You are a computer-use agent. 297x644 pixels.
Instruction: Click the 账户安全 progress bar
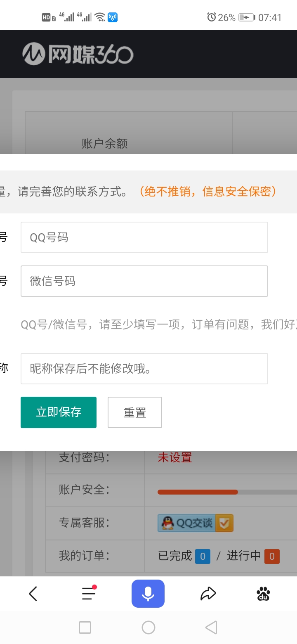point(227,492)
